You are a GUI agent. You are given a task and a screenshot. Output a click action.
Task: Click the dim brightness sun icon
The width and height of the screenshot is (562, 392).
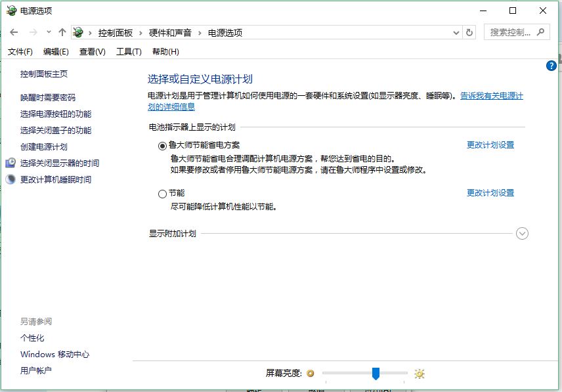[311, 374]
